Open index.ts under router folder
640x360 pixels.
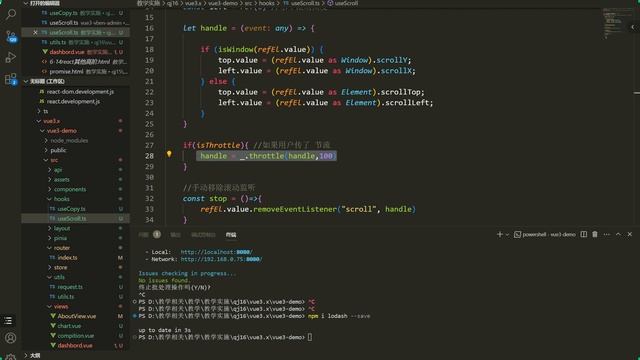click(67, 258)
